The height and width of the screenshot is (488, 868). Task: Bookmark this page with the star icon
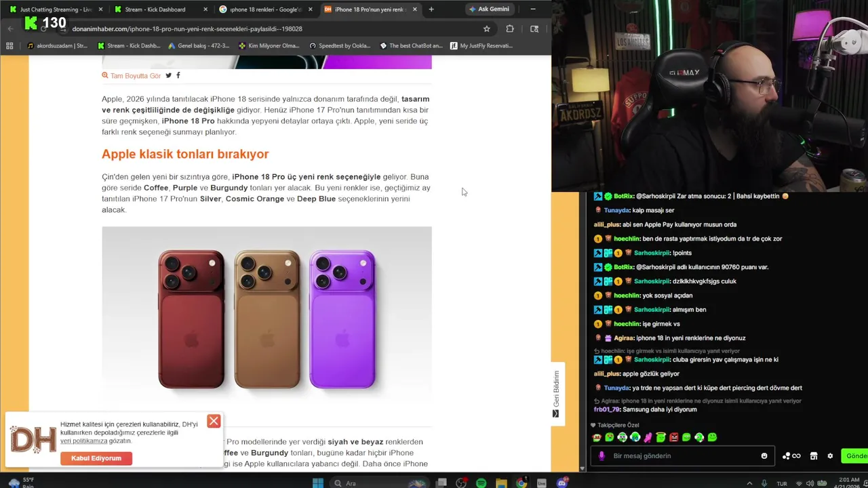(486, 29)
